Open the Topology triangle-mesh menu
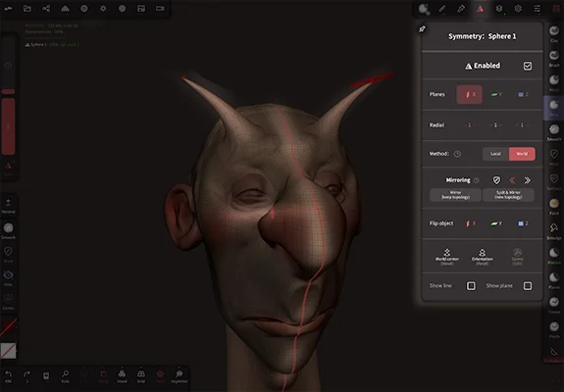The width and height of the screenshot is (564, 392). pos(65,9)
